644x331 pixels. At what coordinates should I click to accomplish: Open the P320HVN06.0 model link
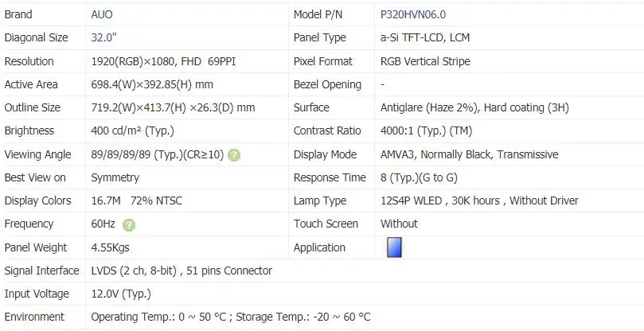[413, 14]
